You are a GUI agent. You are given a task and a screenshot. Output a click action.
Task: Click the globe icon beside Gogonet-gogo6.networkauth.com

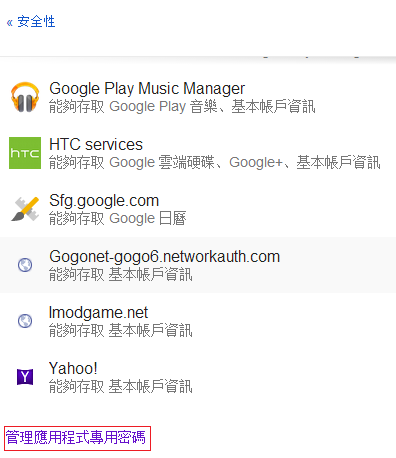(25, 265)
